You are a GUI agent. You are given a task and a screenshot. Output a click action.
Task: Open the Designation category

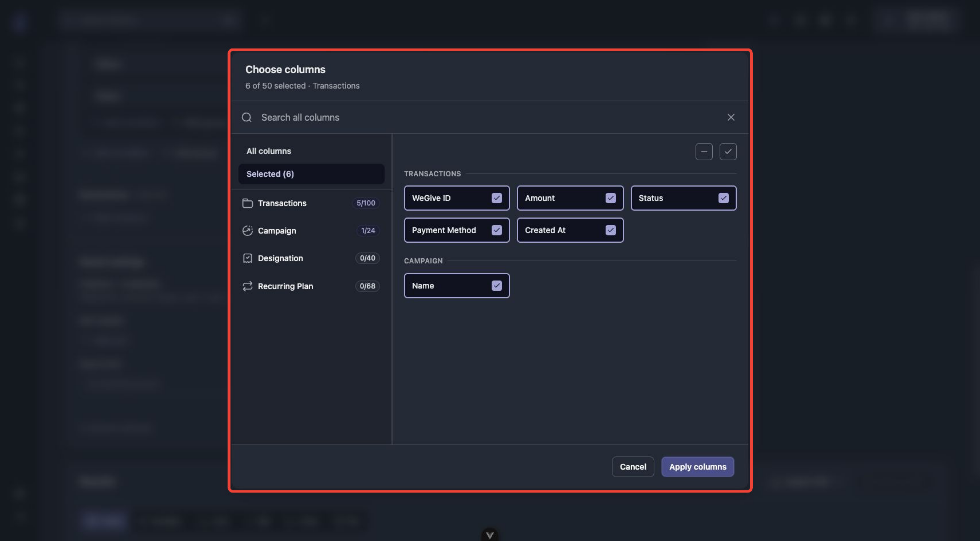[311, 258]
